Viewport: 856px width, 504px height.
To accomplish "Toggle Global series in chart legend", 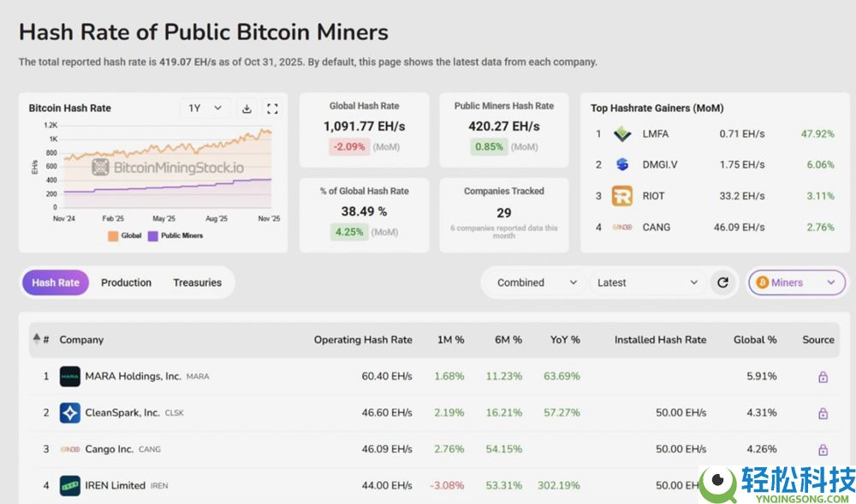I will pyautogui.click(x=125, y=235).
